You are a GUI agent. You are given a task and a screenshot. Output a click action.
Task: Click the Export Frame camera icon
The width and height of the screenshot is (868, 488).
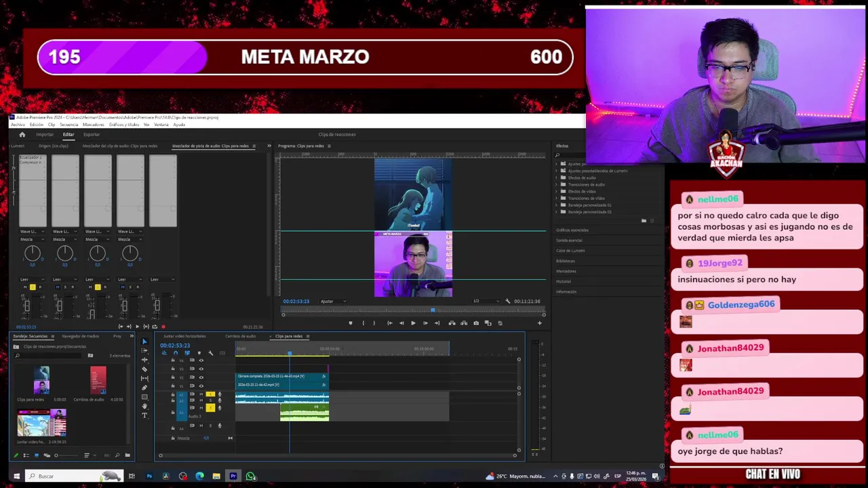click(x=476, y=323)
